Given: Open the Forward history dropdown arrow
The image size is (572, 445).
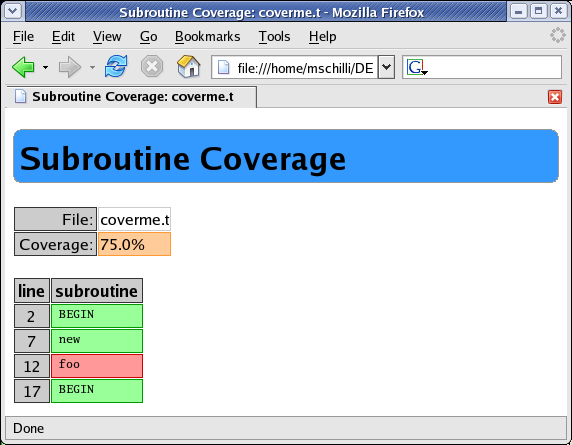Looking at the screenshot, I should point(92,67).
